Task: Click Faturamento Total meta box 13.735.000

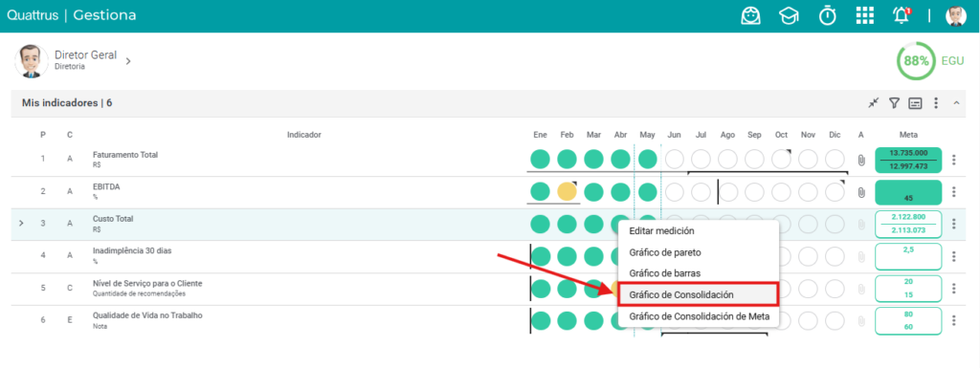Action: (x=908, y=160)
